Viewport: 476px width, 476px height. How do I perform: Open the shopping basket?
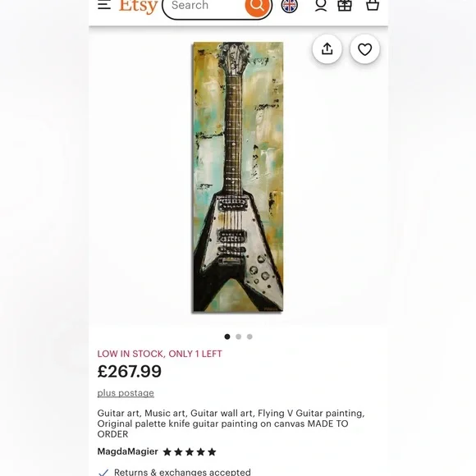point(373,5)
